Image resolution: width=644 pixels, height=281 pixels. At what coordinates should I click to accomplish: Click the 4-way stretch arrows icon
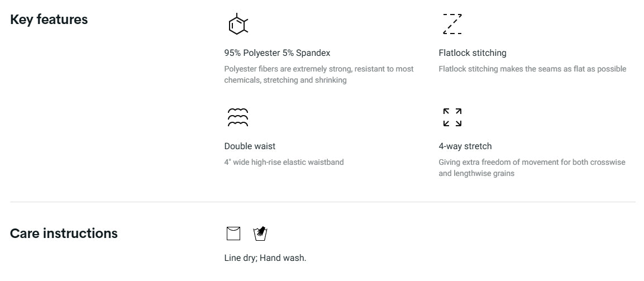click(452, 117)
